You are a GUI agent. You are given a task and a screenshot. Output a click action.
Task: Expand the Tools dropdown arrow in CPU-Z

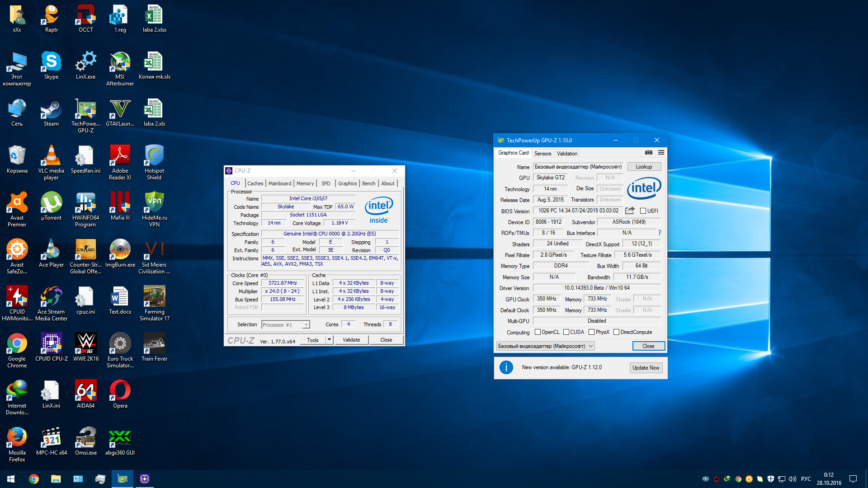point(329,340)
